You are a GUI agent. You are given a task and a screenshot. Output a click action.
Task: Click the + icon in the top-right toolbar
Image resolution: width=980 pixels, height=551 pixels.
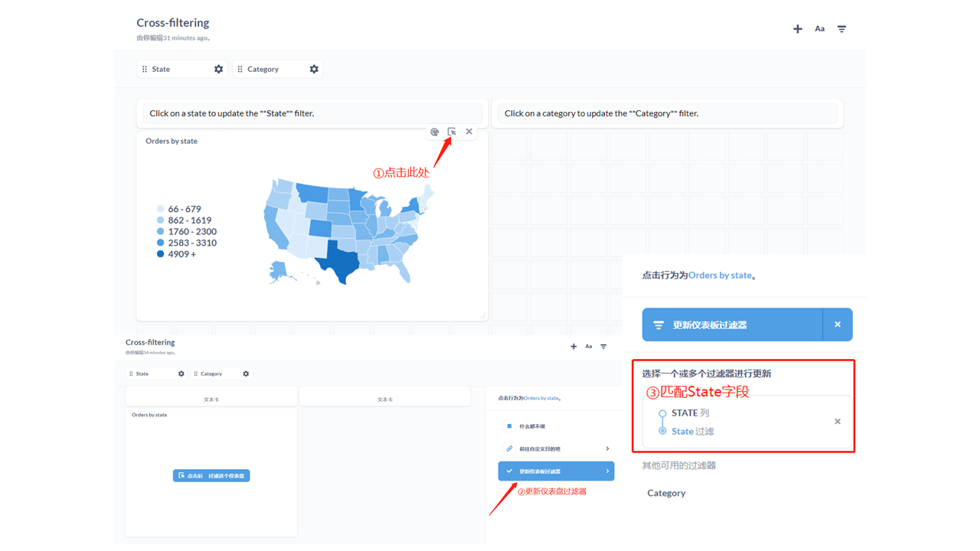pos(797,28)
